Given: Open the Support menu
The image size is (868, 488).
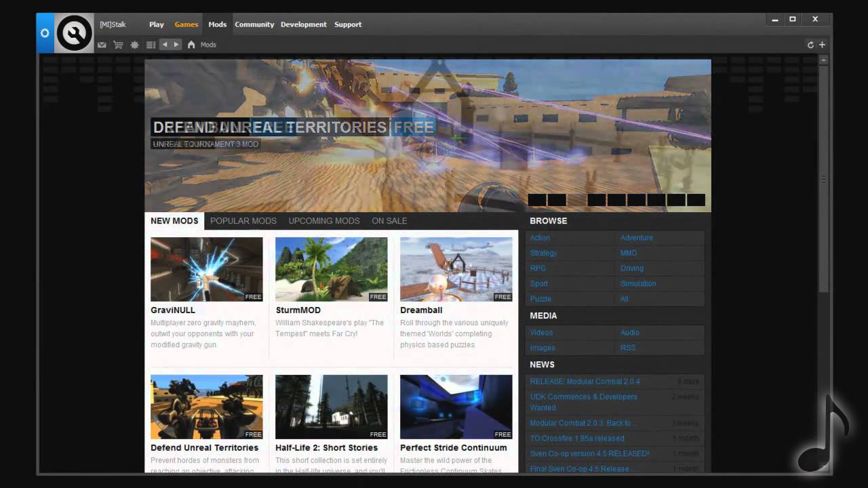Looking at the screenshot, I should click(348, 24).
